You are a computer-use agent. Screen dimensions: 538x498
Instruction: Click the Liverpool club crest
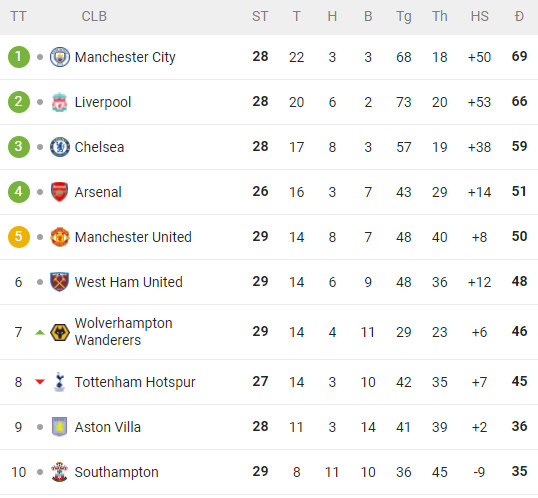pos(60,102)
